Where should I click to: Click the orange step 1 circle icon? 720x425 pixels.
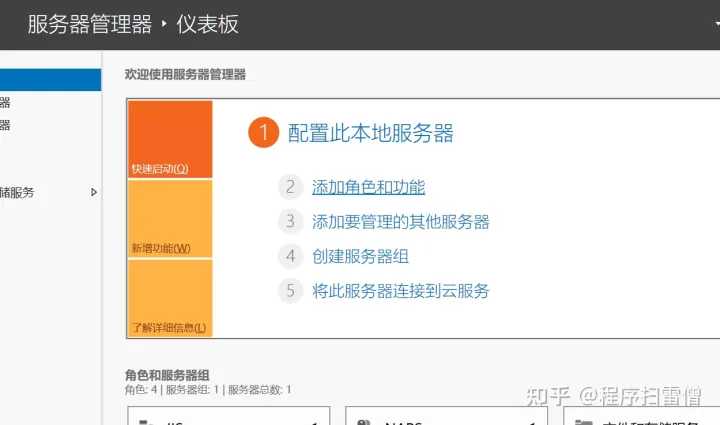tap(264, 133)
